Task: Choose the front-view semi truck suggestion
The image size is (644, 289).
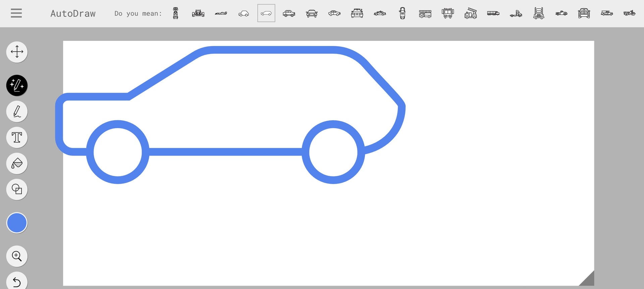Action: (x=539, y=13)
